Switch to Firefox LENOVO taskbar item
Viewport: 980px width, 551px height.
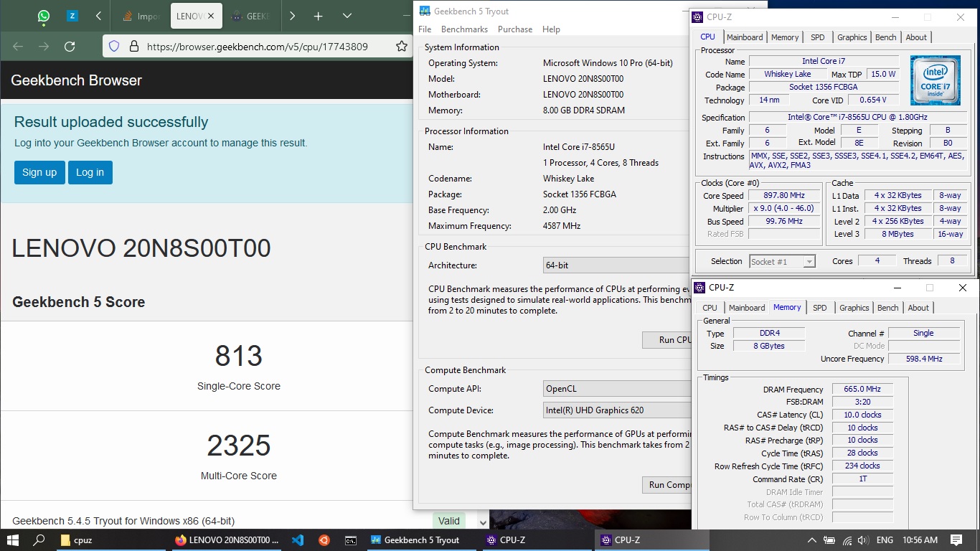(x=227, y=540)
